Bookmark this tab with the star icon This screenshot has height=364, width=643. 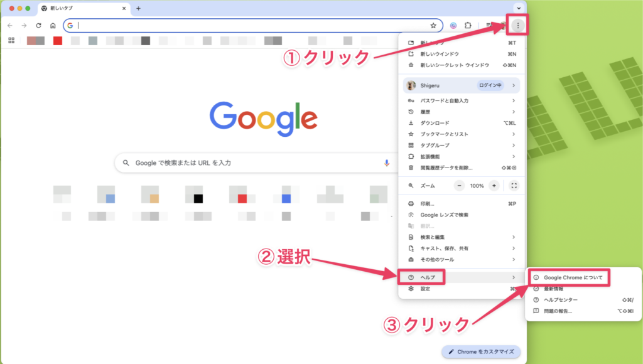click(x=433, y=25)
